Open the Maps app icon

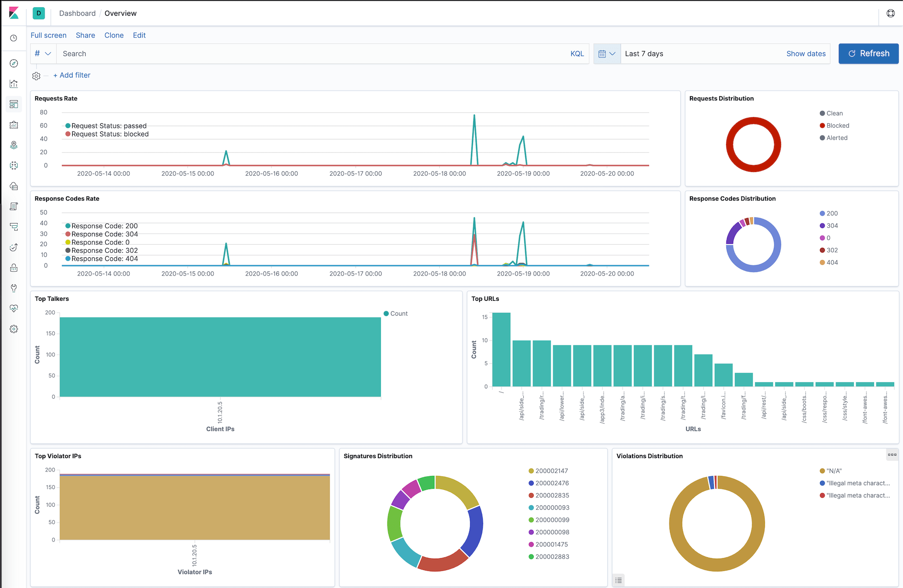pos(14,145)
